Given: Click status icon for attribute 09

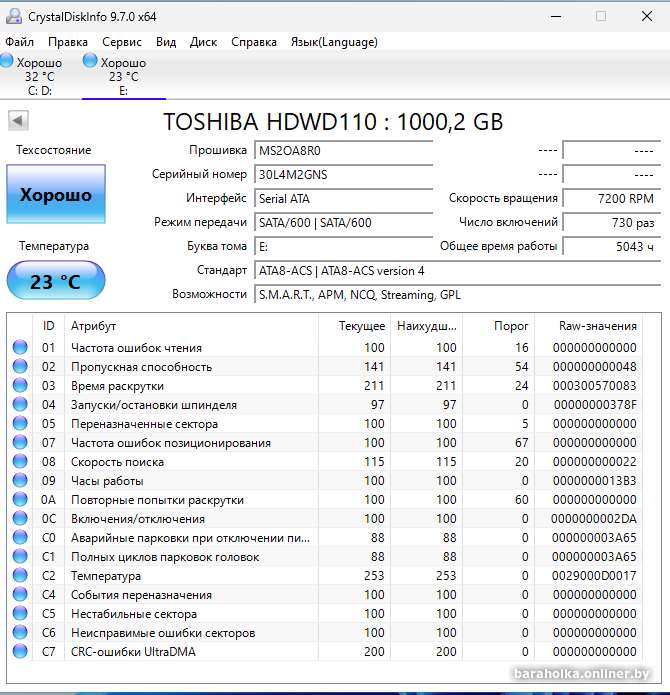Looking at the screenshot, I should [x=20, y=480].
